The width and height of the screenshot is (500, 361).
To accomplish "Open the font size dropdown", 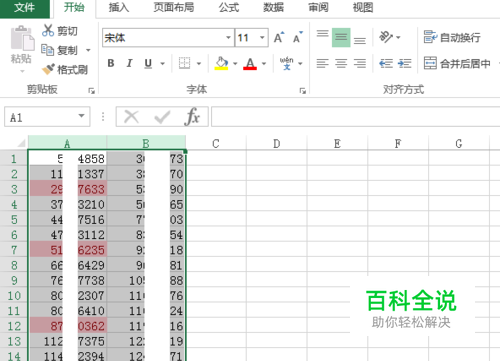I will 262,37.
